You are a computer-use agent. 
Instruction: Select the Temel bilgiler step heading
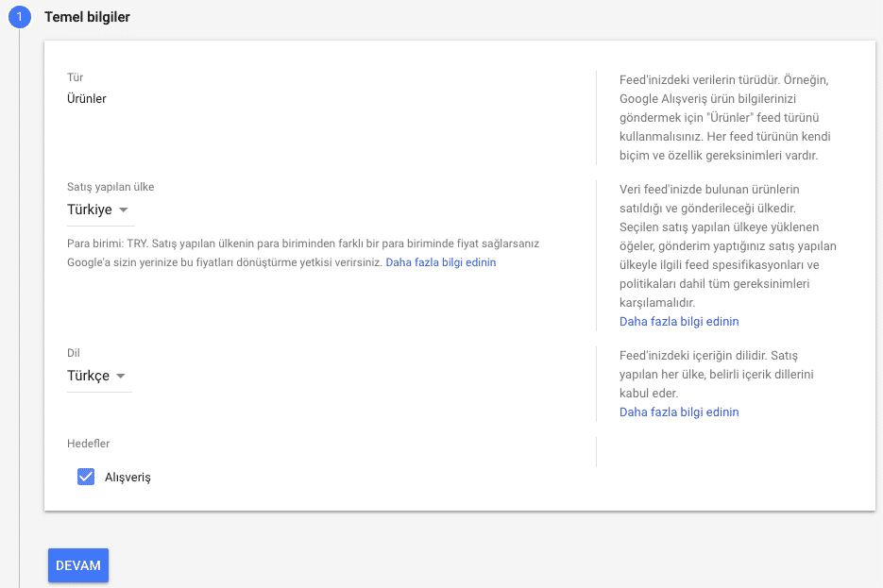(x=87, y=17)
